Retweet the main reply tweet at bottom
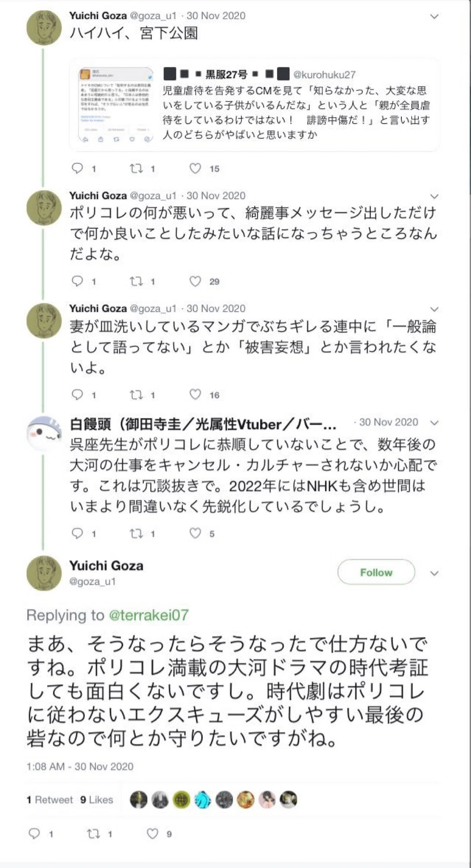This screenshot has width=471, height=868. coord(94,833)
